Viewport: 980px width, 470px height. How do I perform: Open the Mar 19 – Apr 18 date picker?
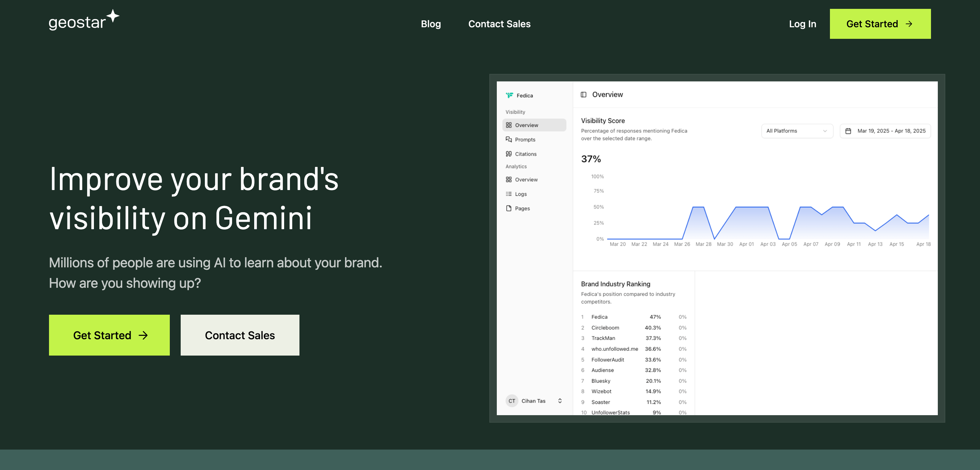885,131
